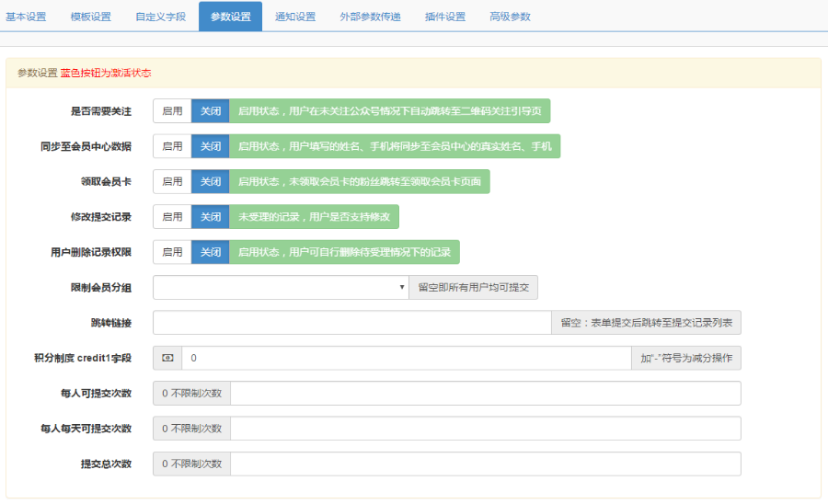
Task: Open the 高级参数 tab
Action: tap(510, 17)
